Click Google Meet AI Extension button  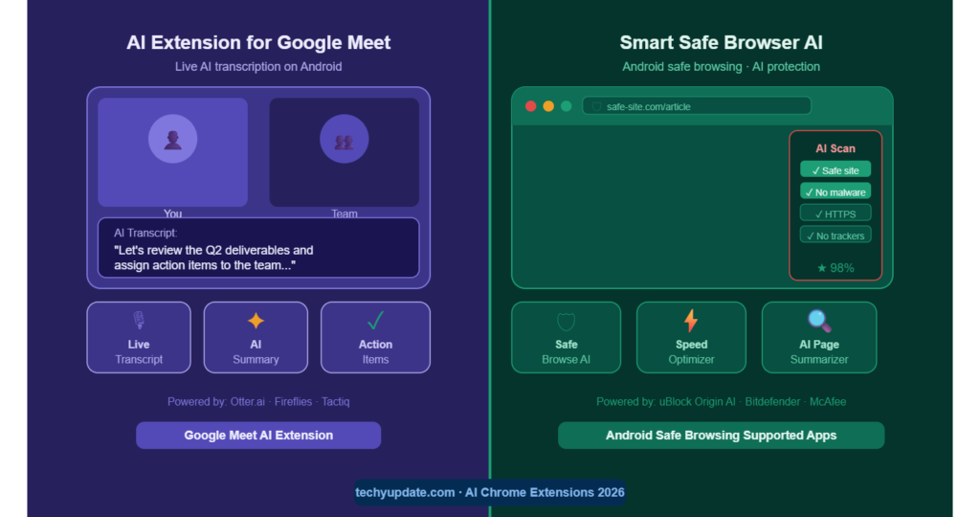tap(258, 435)
